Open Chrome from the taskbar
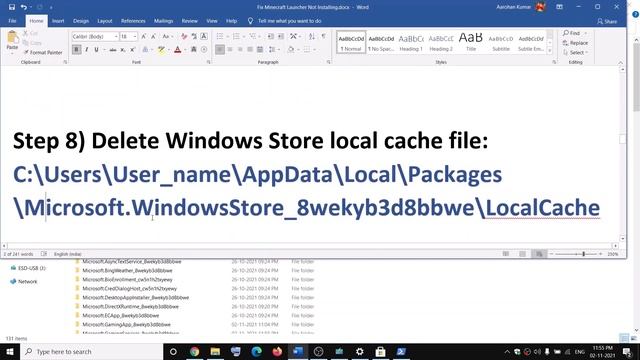 click(x=194, y=351)
